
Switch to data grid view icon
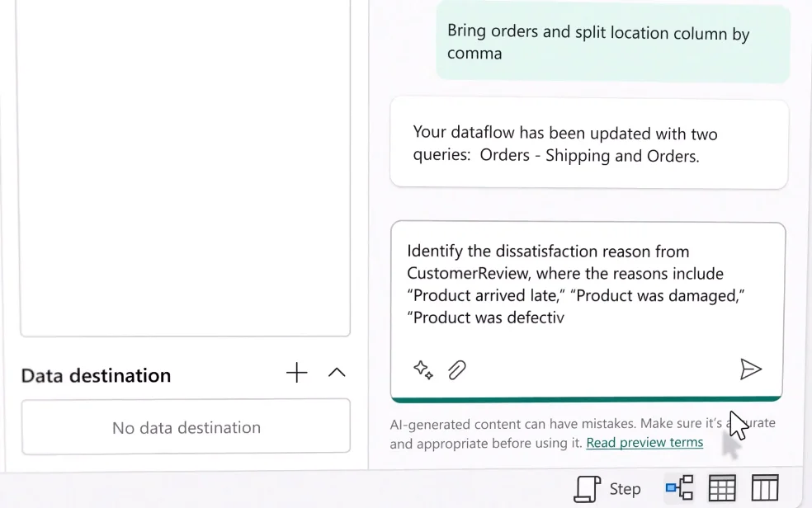pos(722,488)
